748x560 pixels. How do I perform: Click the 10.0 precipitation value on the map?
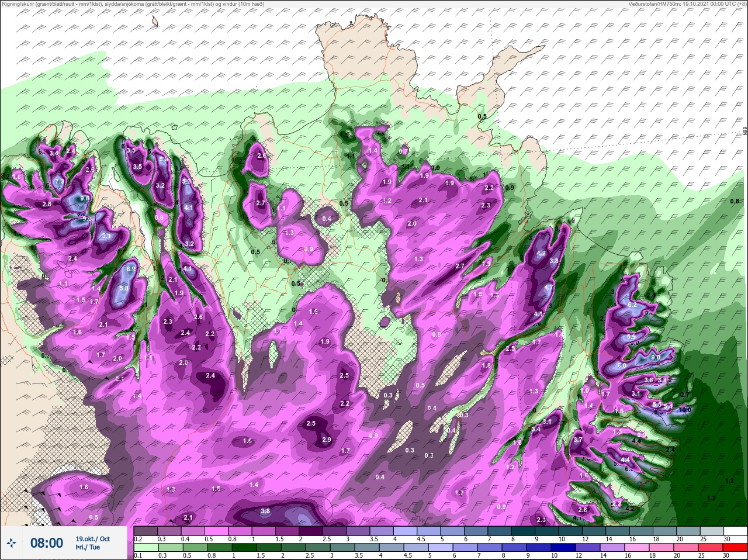click(685, 410)
